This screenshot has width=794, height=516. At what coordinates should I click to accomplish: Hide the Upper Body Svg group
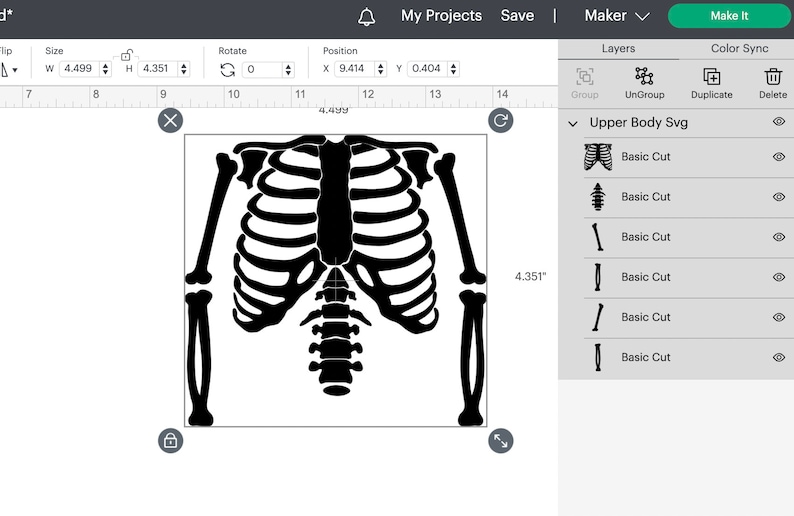pyautogui.click(x=779, y=122)
